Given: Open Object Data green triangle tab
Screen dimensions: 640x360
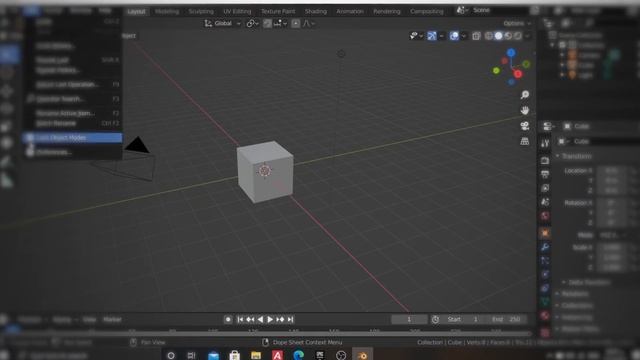Looking at the screenshot, I should 545,302.
